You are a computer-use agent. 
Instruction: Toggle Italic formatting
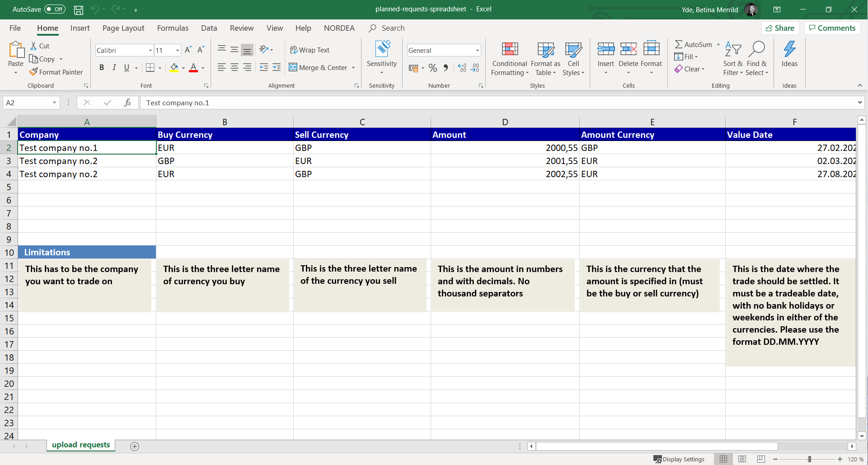point(114,68)
